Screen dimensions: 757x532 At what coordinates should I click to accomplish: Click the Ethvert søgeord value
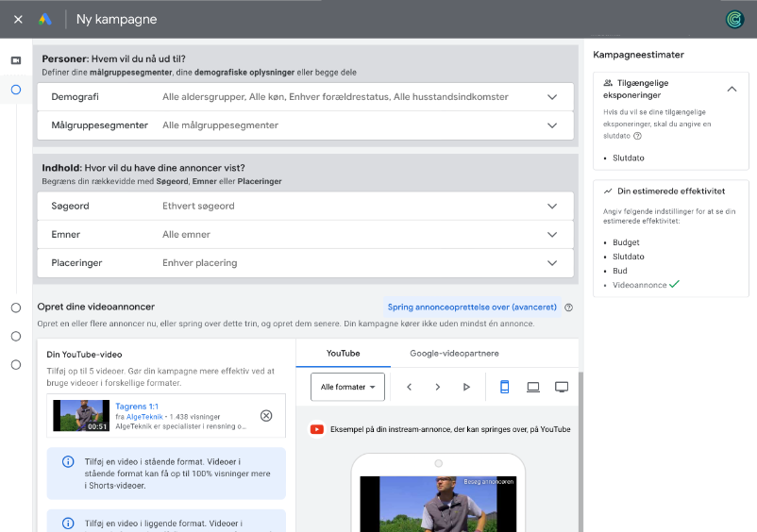(198, 206)
